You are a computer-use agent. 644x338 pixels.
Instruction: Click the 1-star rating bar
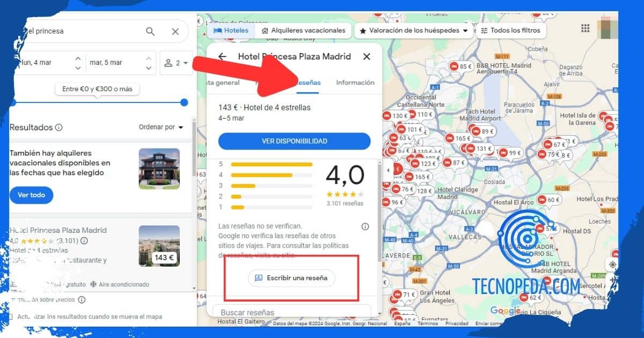pyautogui.click(x=272, y=207)
